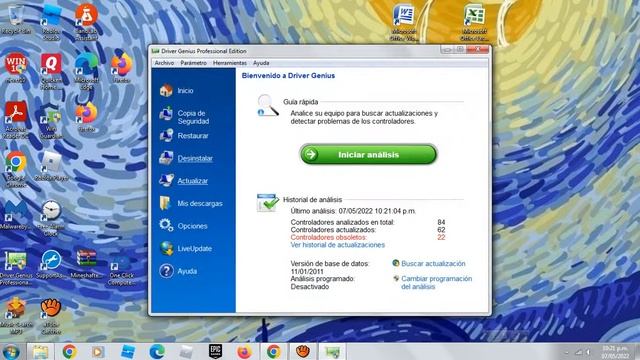Select Driver Genius Professional desktop shortcut
Image resolution: width=640 pixels, height=360 pixels.
(16, 267)
